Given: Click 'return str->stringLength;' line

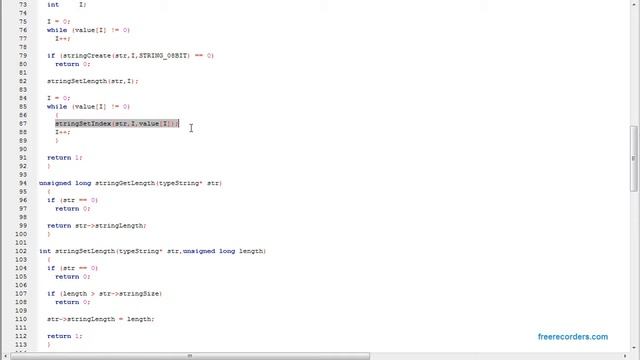Looking at the screenshot, I should (97, 225).
